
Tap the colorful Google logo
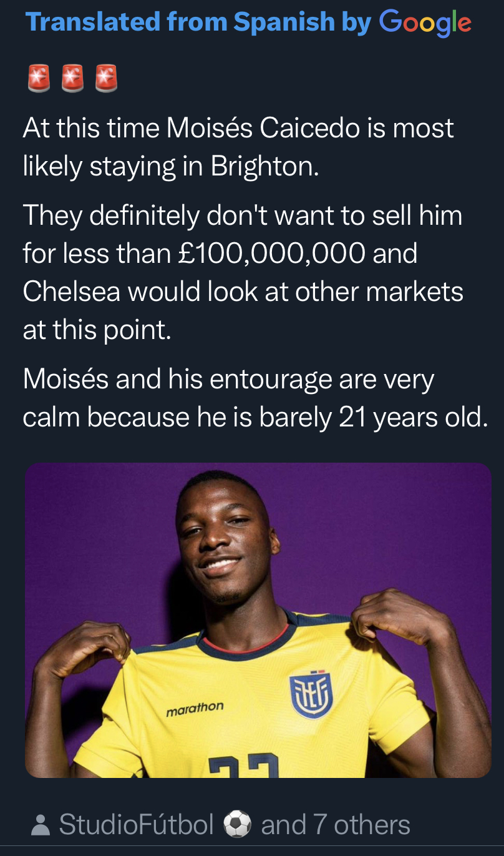[x=425, y=23]
